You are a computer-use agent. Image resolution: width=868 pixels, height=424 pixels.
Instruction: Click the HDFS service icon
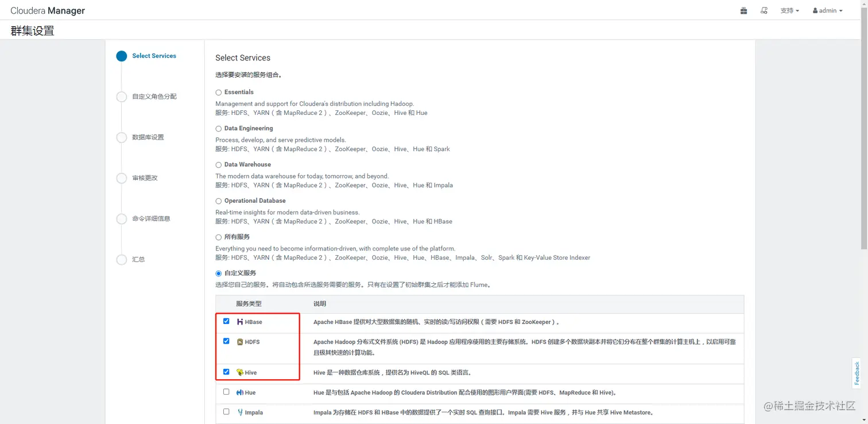click(240, 342)
